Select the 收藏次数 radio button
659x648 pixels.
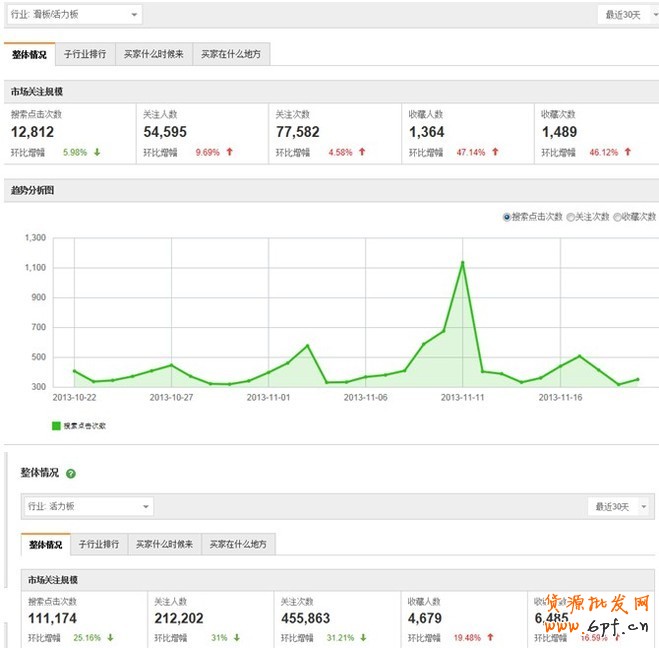618,216
